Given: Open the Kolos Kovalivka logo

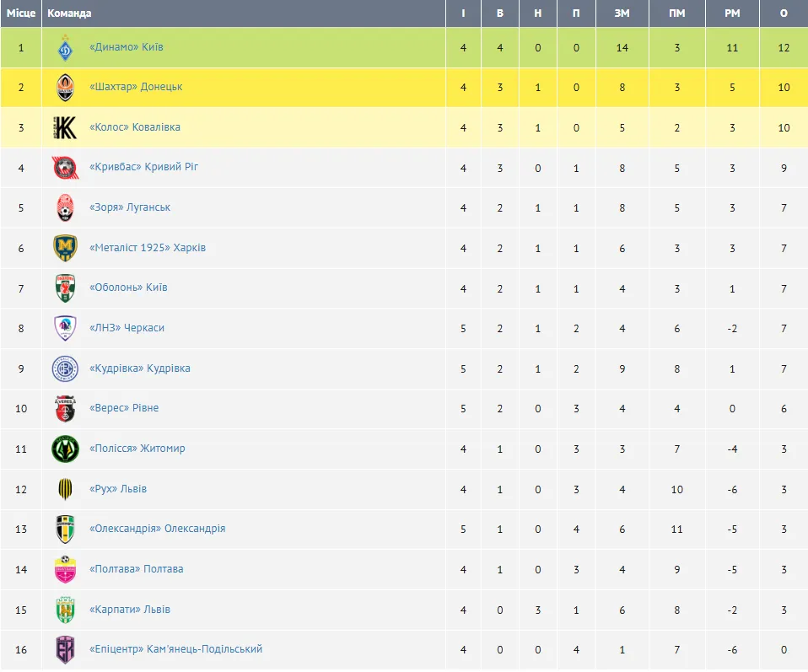Looking at the screenshot, I should click(x=65, y=128).
